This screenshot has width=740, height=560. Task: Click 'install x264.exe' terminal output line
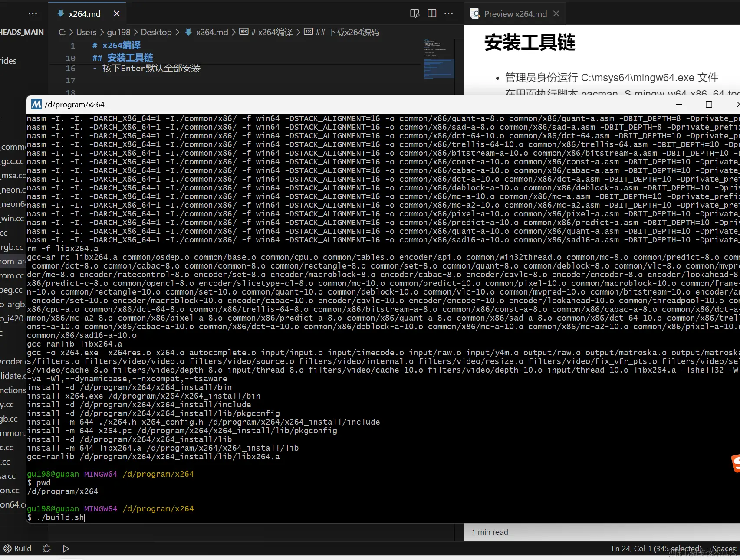(x=144, y=396)
